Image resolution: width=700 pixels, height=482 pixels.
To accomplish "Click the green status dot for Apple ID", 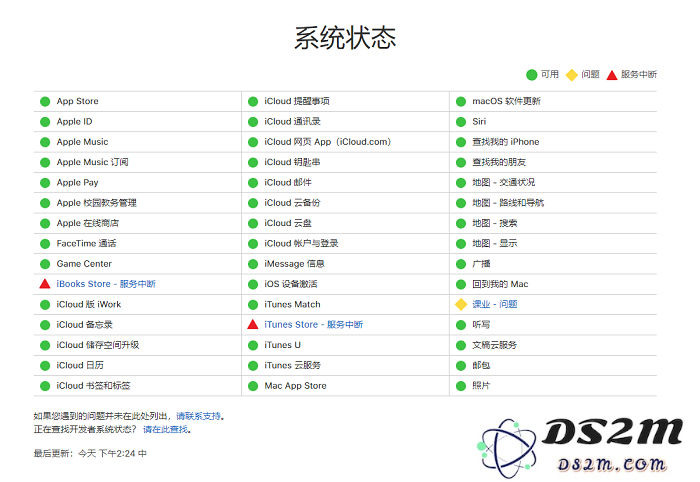I will coord(45,122).
